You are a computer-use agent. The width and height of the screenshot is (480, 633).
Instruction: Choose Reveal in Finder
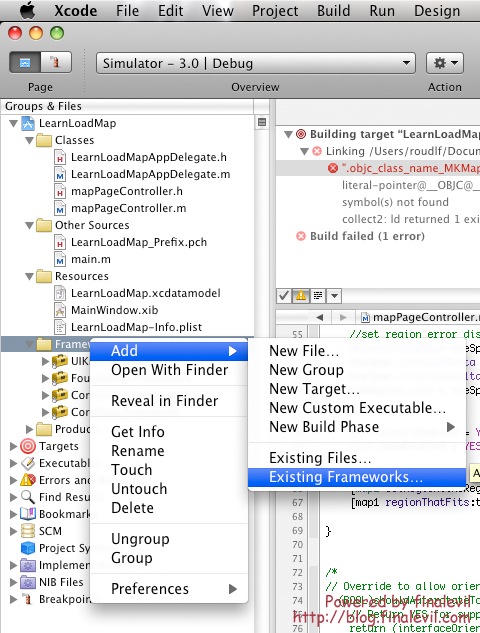(x=169, y=401)
